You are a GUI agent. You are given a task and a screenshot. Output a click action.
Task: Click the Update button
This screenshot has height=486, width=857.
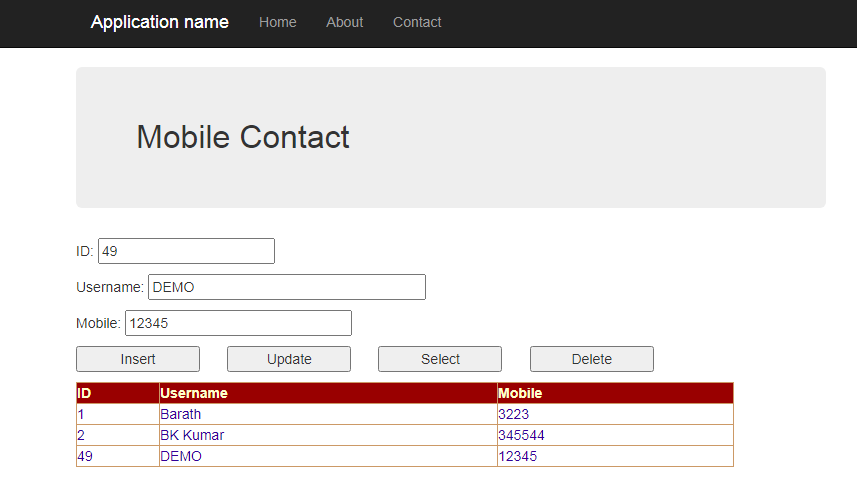coord(289,359)
